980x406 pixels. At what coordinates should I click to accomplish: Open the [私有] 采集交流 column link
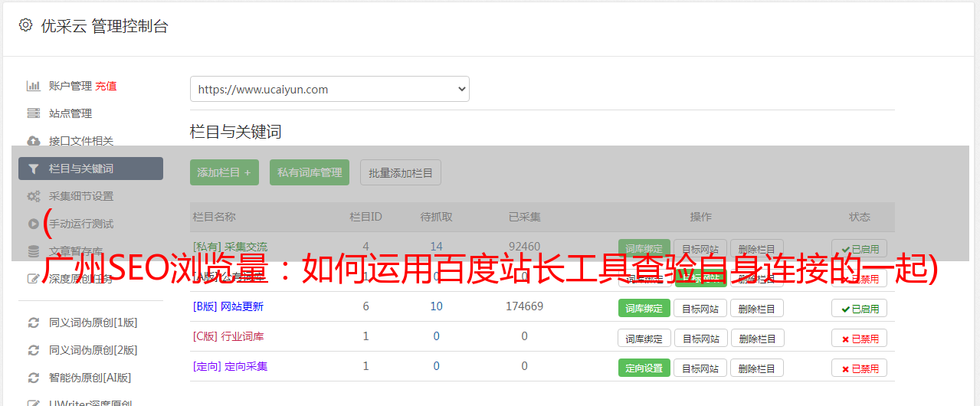[231, 247]
